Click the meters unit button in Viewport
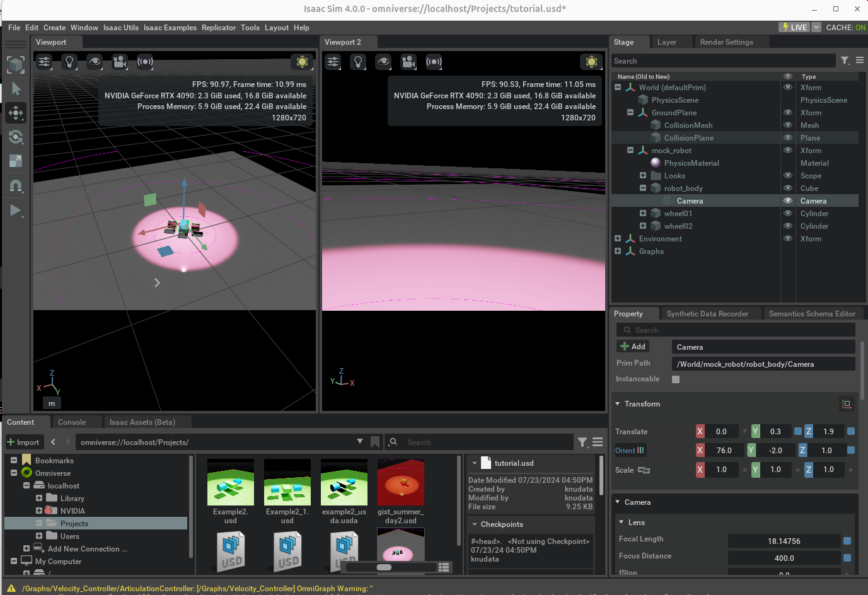 [x=52, y=403]
